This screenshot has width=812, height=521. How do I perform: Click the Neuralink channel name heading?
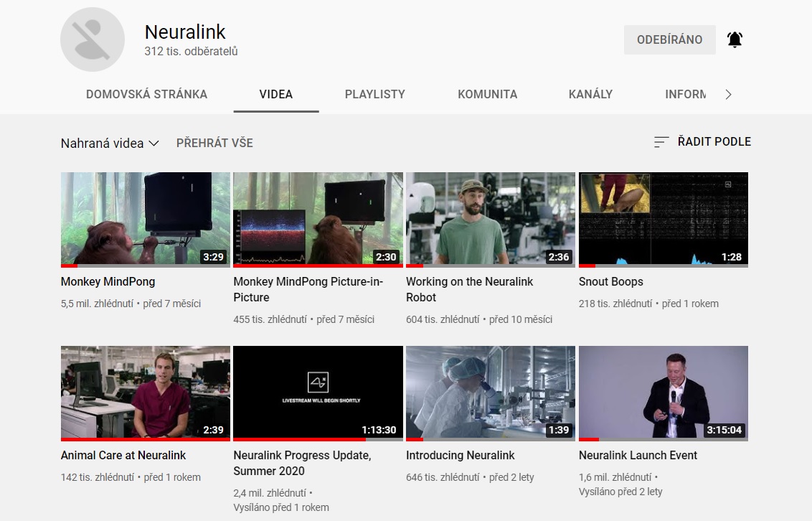click(185, 32)
